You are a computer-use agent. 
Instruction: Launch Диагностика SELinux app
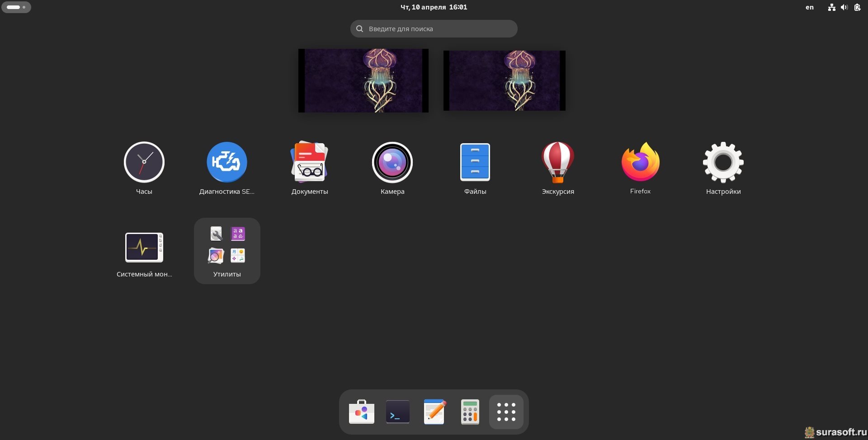click(227, 163)
